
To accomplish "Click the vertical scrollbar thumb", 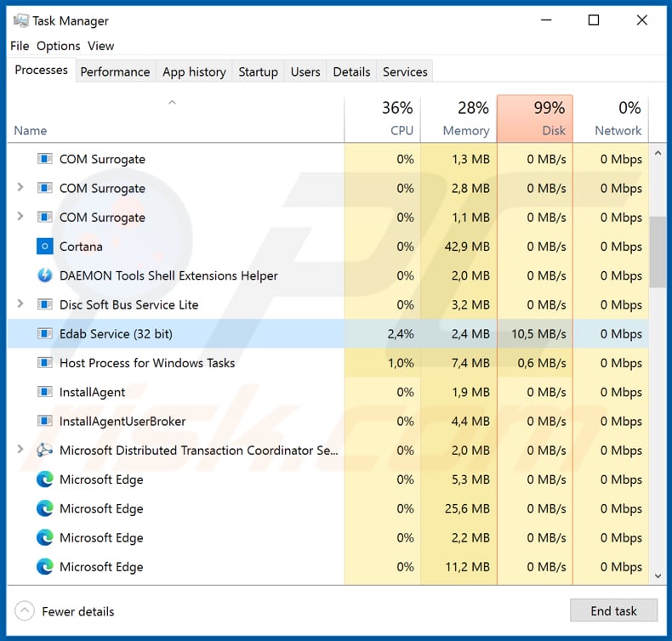I will click(658, 252).
